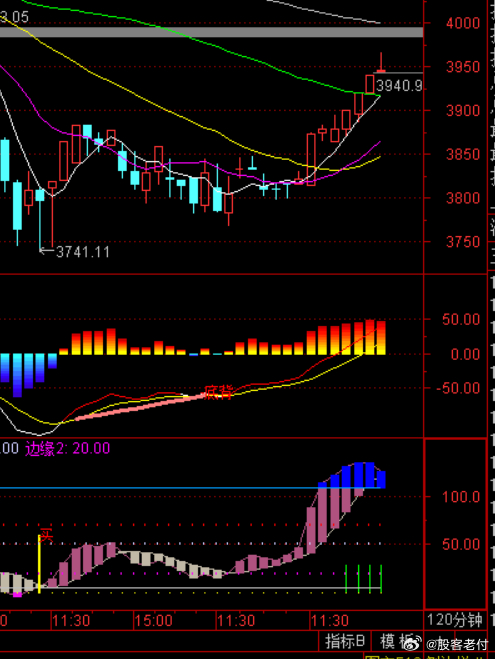Click the -50.00 MACD axis value
This screenshot has height=659, width=495.
[x=458, y=388]
